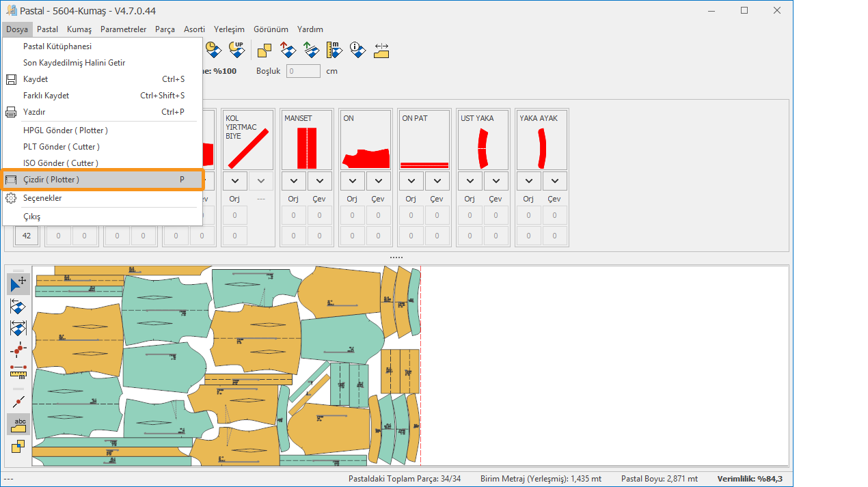The height and width of the screenshot is (487, 868).
Task: Open the first dropdown under MANSET piece
Action: point(294,181)
